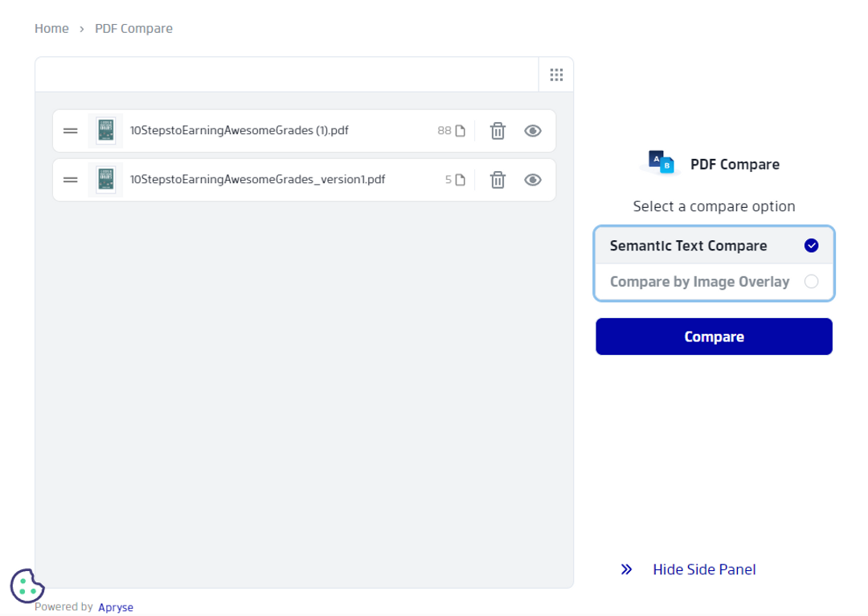Click PDF Compare breadcrumb item
The height and width of the screenshot is (616, 868).
tap(133, 28)
